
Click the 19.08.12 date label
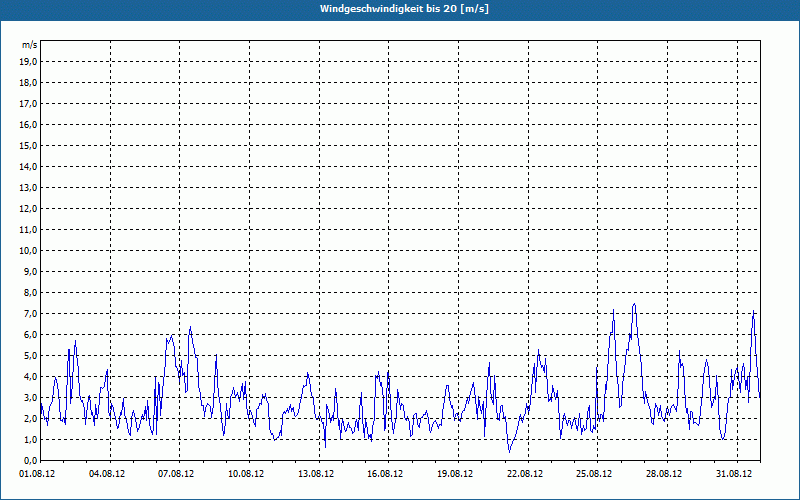455,474
